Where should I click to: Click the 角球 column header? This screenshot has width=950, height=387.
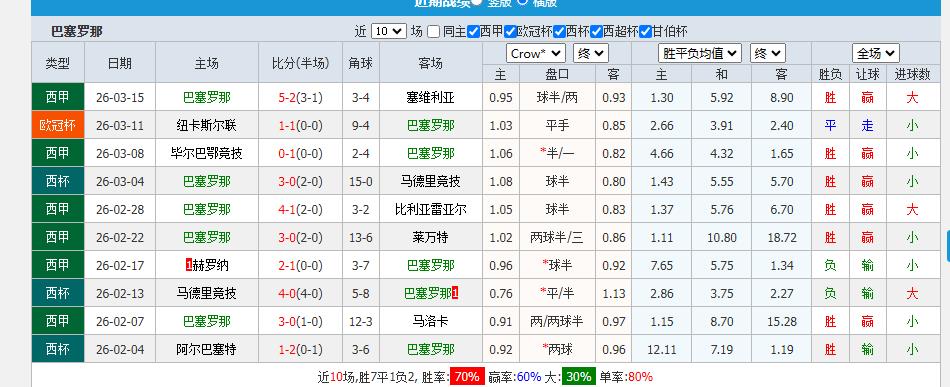pyautogui.click(x=360, y=63)
